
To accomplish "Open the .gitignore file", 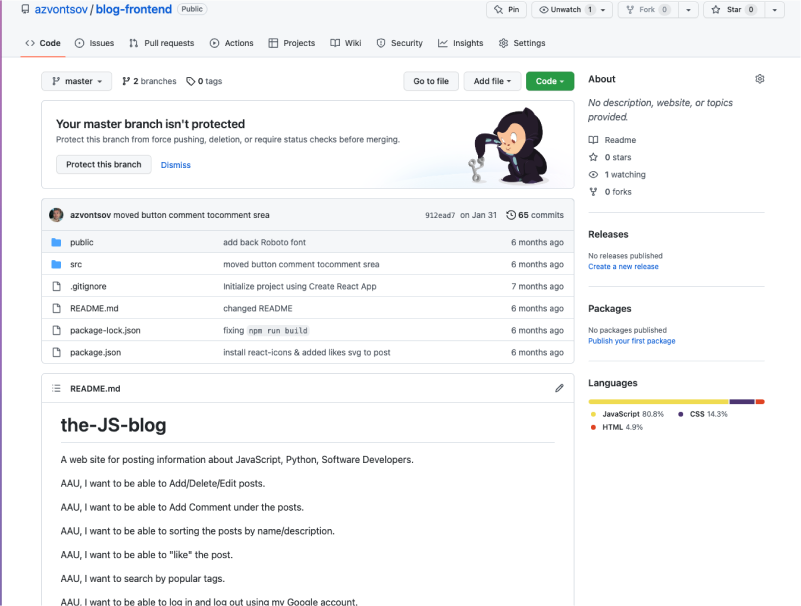I will 88,286.
